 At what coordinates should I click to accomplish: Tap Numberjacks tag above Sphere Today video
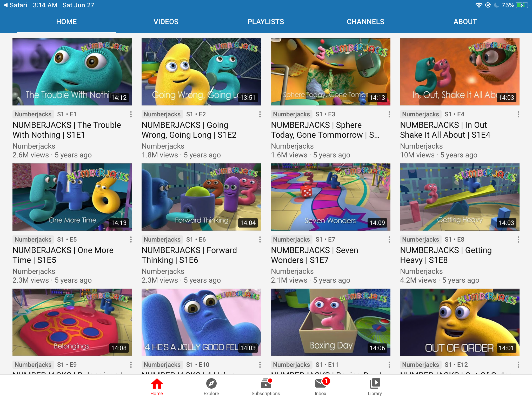[x=291, y=114]
